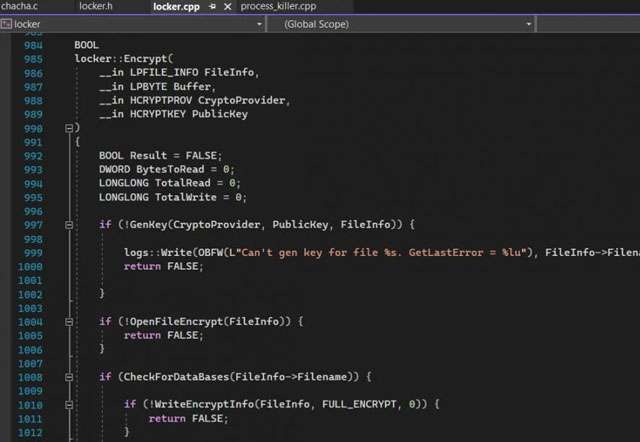Collapse the WriteEncryptInfo if block at line 1010
The image size is (640, 442).
[x=69, y=405]
